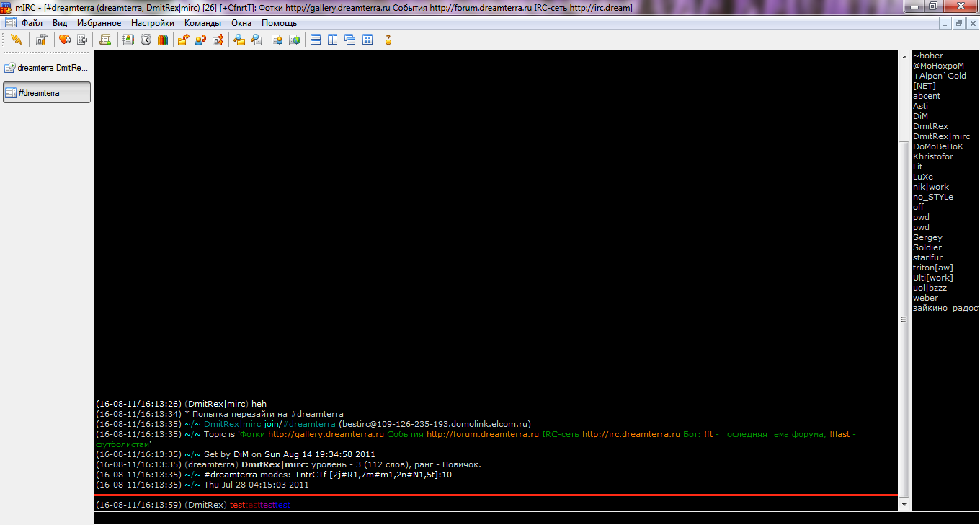Select the dreamterra status window in the treebar

[x=47, y=68]
